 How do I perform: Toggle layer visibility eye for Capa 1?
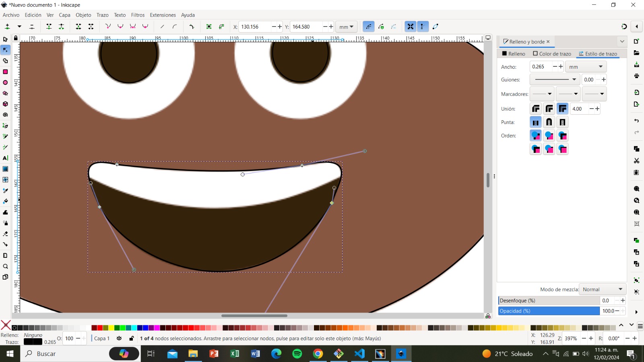(119, 338)
